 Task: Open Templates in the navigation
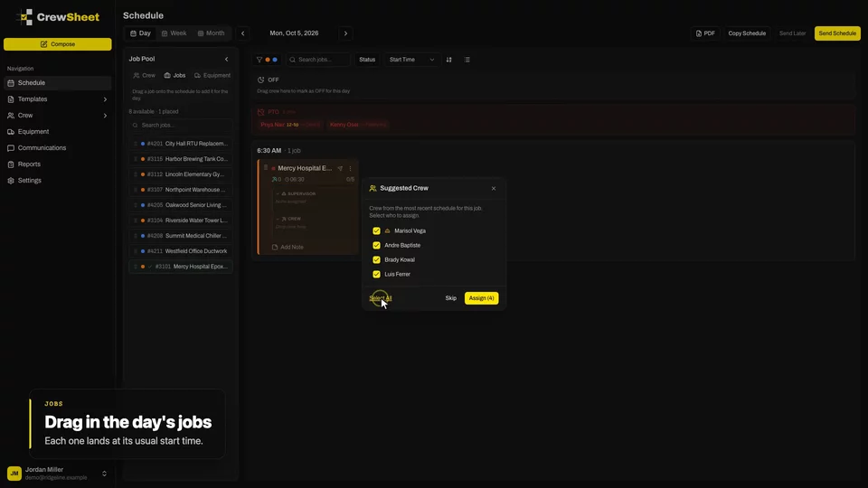[58, 99]
